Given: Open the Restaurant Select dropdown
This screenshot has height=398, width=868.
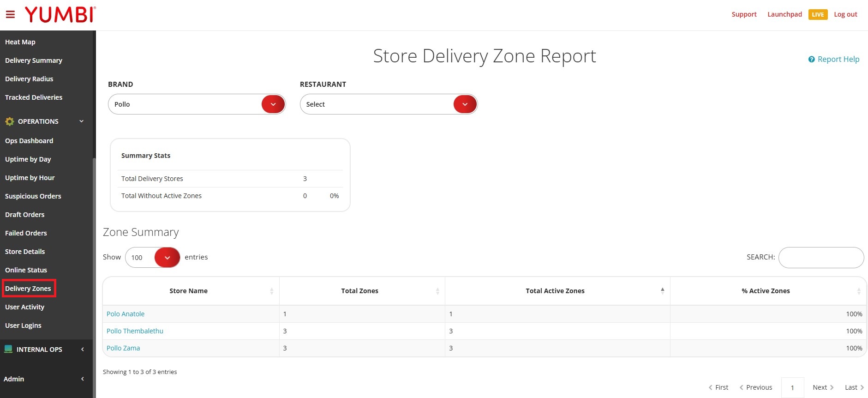Looking at the screenshot, I should point(389,104).
